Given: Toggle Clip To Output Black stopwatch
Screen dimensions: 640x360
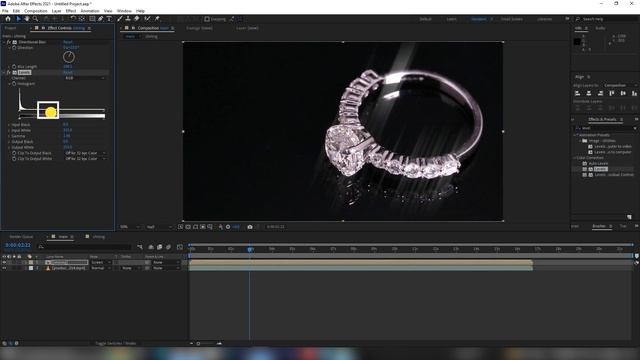Looking at the screenshot, I should [x=14, y=153].
